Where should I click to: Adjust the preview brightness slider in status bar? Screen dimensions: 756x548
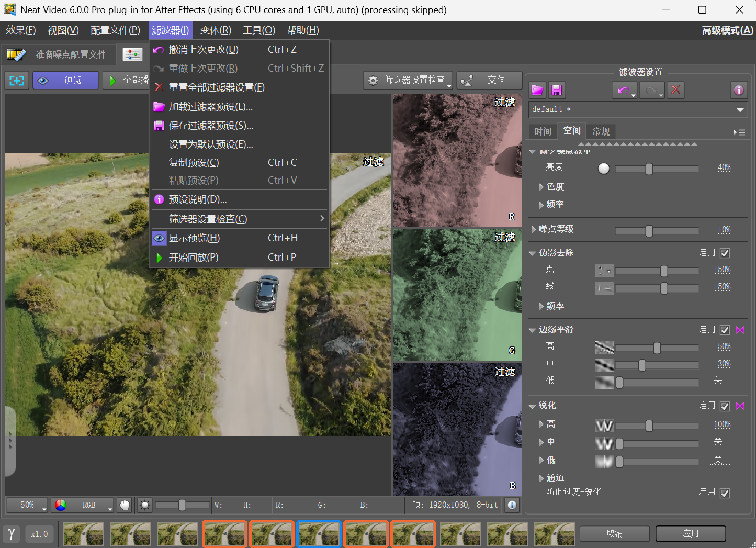point(182,505)
